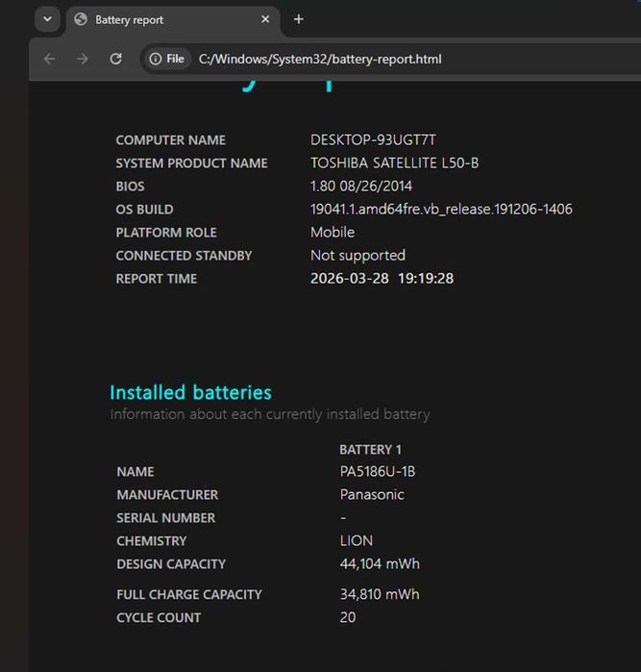Click the Installed batteries heading
This screenshot has width=641, height=672.
(x=190, y=392)
